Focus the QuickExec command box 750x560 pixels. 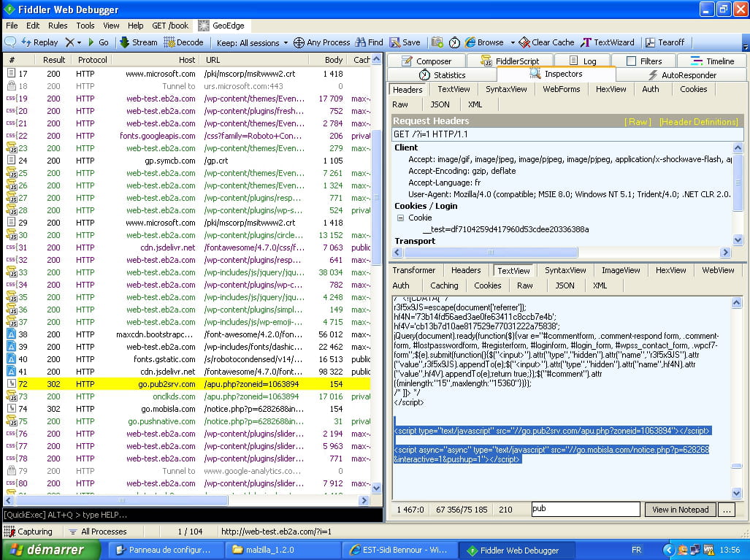click(x=193, y=515)
